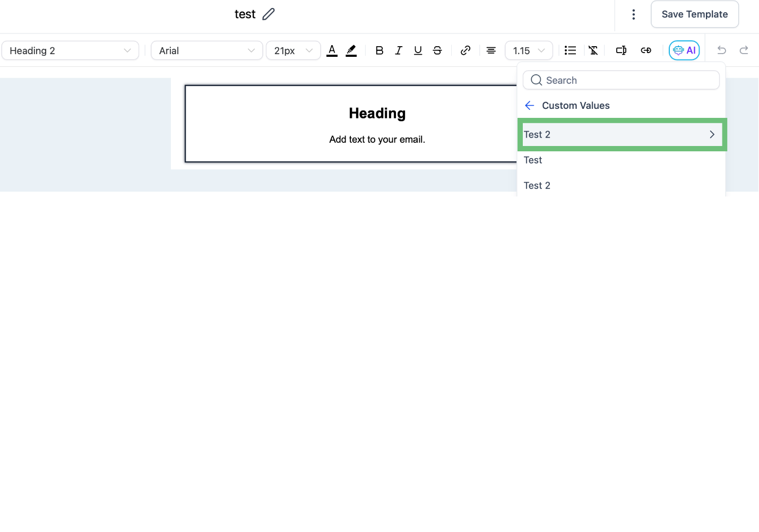
Task: Open the Heading 2 style dropdown
Action: (x=71, y=50)
